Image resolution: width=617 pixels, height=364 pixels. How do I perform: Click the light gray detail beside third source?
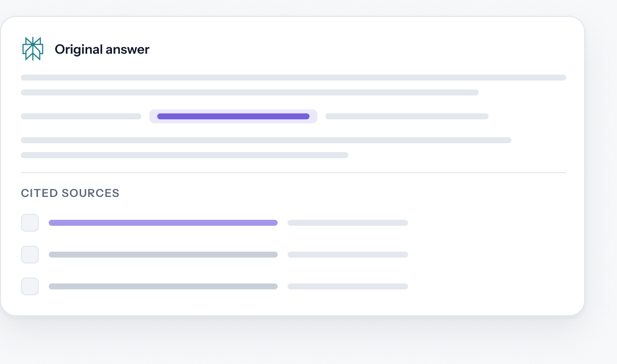tap(348, 286)
